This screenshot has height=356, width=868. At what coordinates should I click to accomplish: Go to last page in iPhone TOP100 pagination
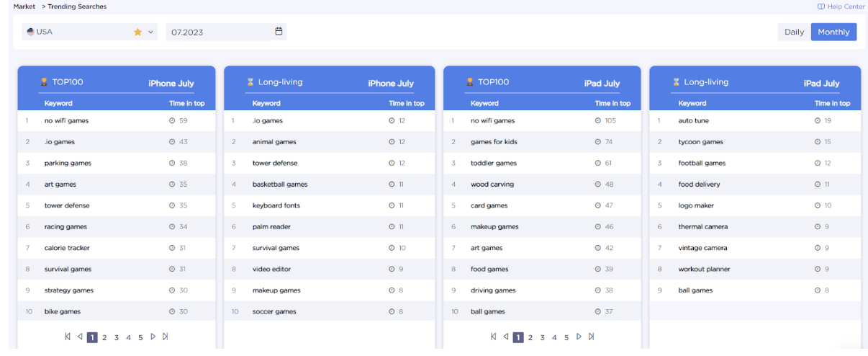point(165,337)
